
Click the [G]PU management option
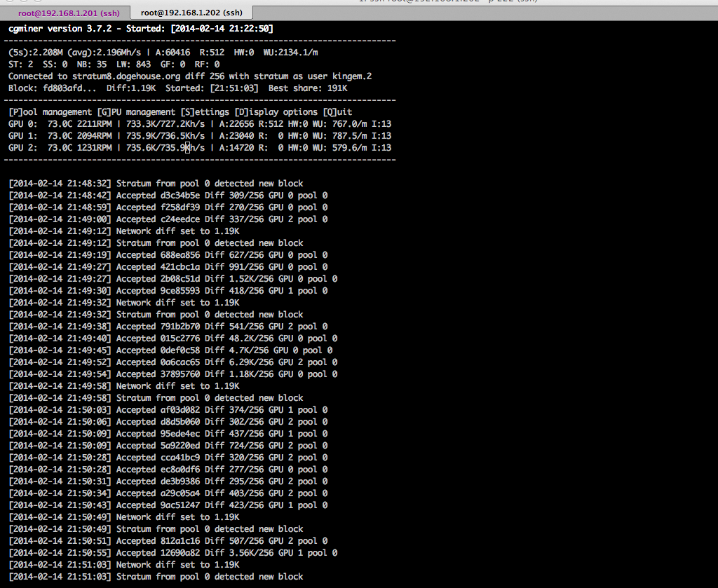pyautogui.click(x=136, y=112)
